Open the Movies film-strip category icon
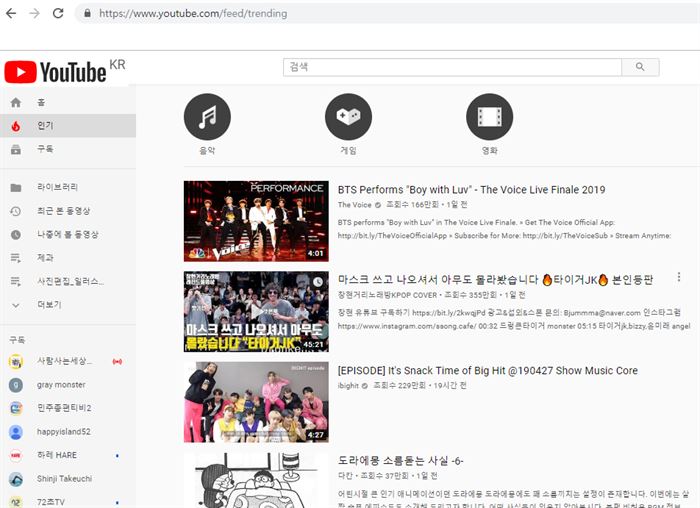 click(x=489, y=117)
